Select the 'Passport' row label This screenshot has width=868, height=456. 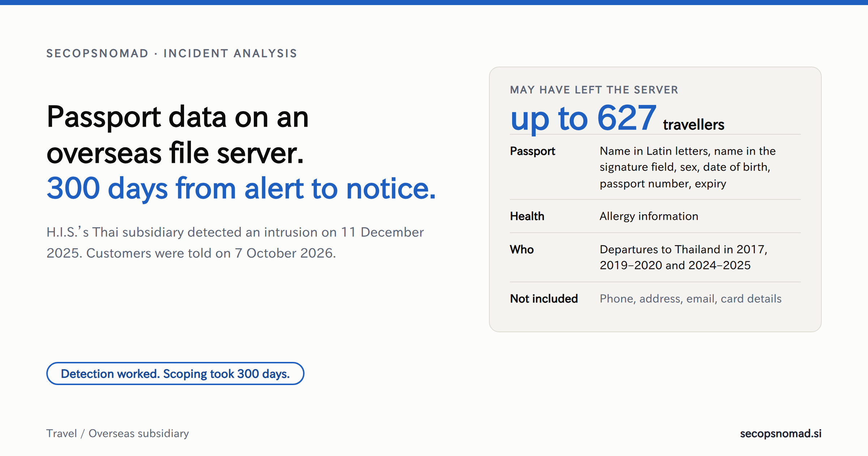click(x=532, y=151)
